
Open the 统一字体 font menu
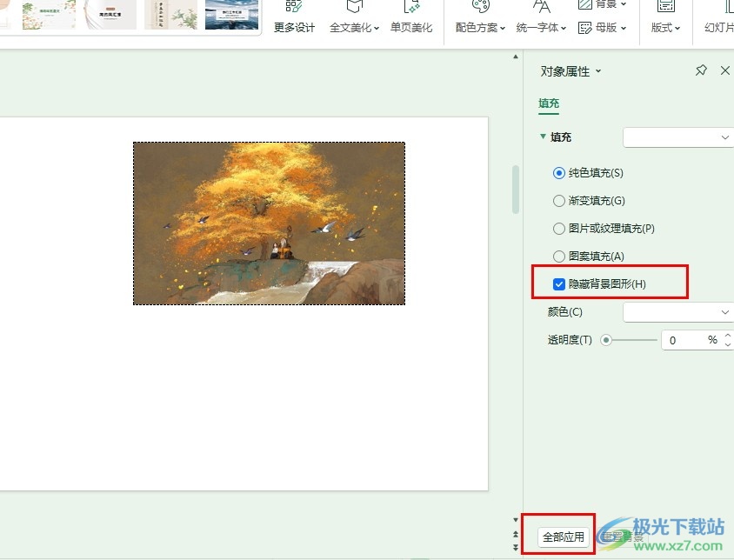(x=541, y=17)
